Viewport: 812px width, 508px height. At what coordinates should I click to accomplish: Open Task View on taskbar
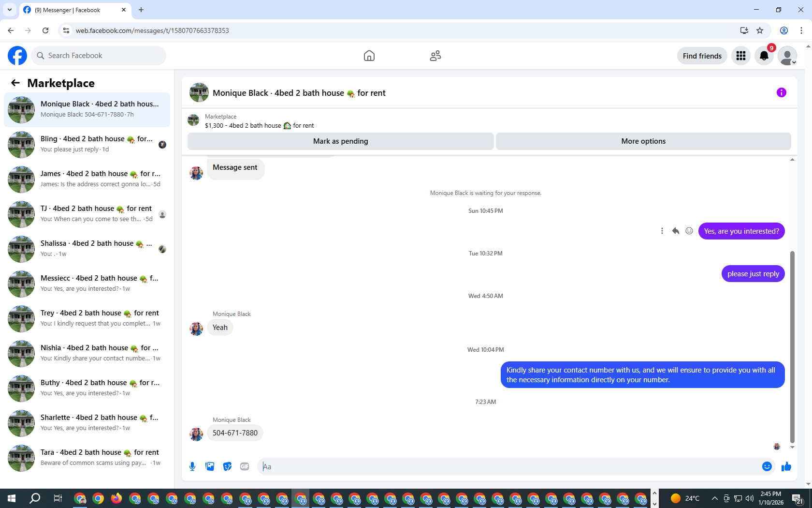[x=58, y=498]
